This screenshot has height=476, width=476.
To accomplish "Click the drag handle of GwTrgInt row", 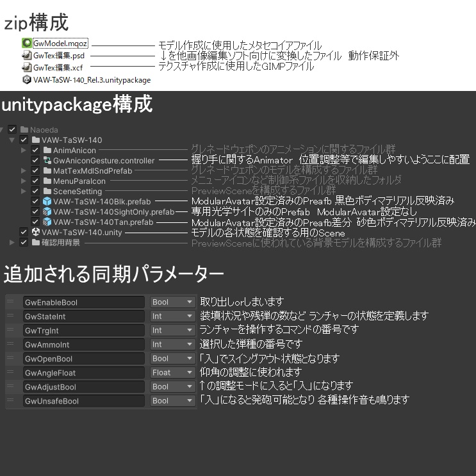I will [x=10, y=330].
